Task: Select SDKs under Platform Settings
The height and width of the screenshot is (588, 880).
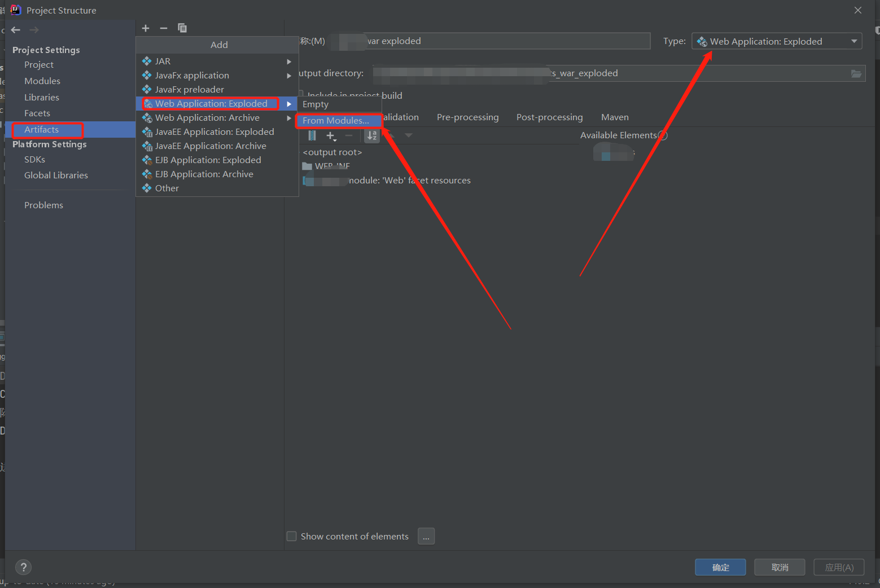Action: coord(34,160)
